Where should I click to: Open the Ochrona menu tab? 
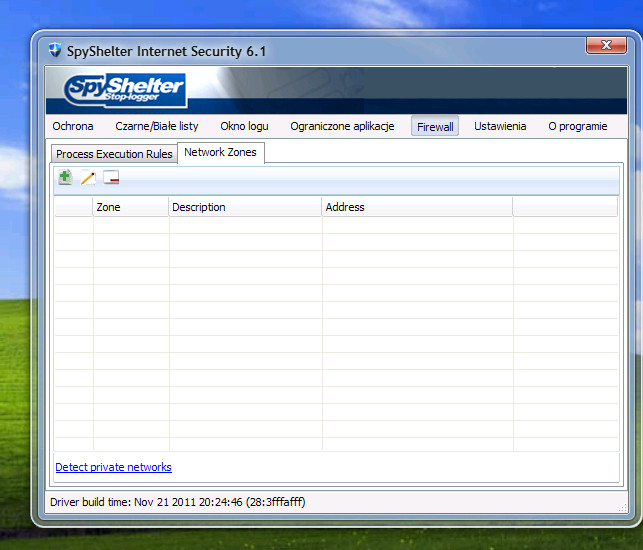pos(73,126)
